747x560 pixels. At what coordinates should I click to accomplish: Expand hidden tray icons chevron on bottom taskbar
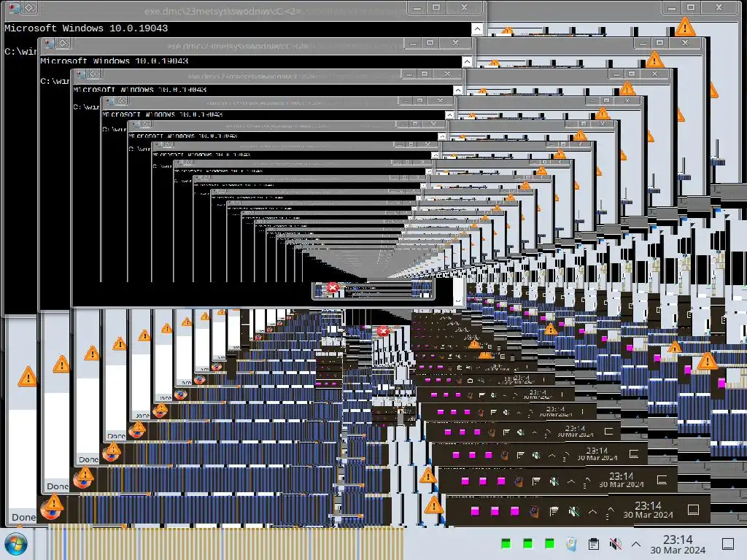pyautogui.click(x=636, y=544)
